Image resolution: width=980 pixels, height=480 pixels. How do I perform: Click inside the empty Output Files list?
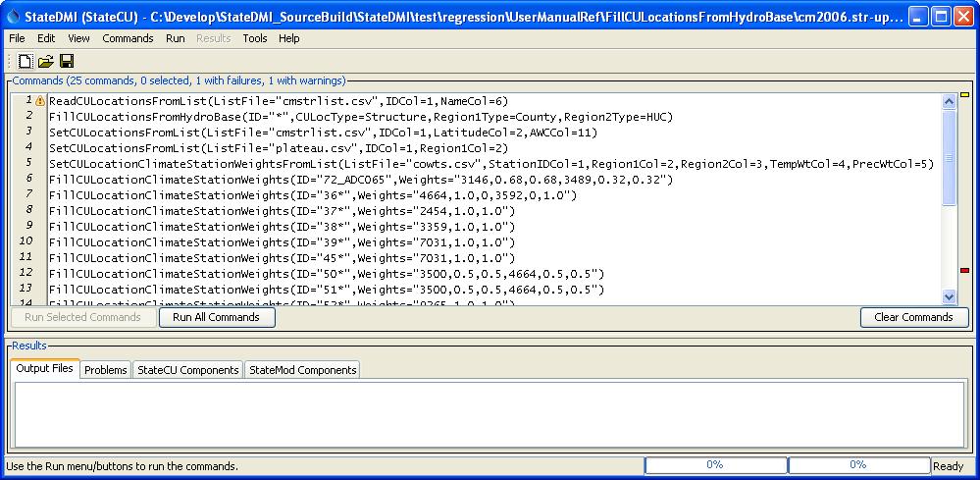pyautogui.click(x=490, y=414)
